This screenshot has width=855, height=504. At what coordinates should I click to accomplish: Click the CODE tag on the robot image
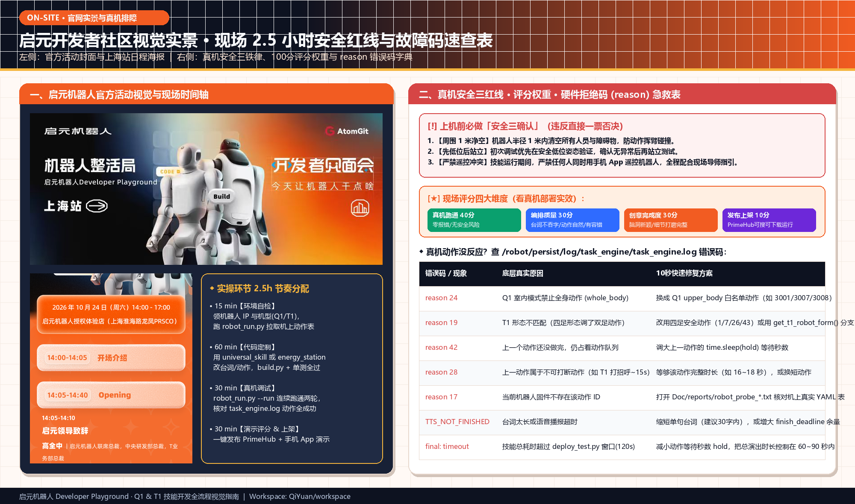pyautogui.click(x=169, y=172)
